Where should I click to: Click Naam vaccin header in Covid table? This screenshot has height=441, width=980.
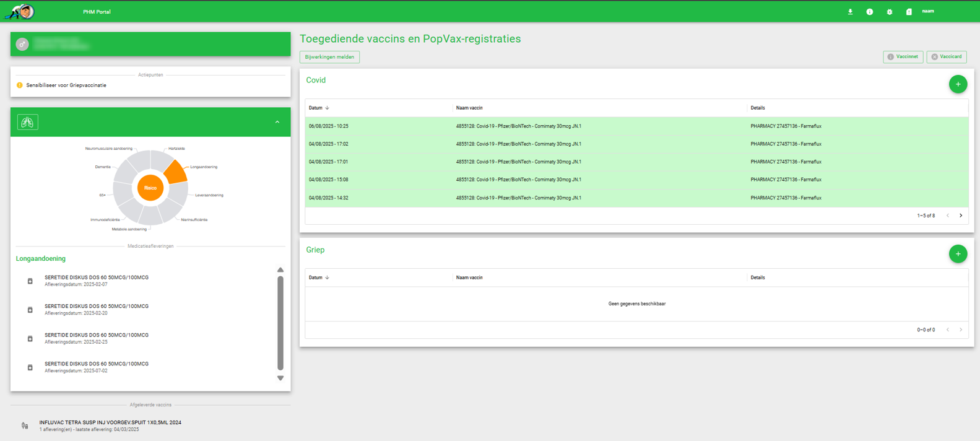tap(469, 108)
